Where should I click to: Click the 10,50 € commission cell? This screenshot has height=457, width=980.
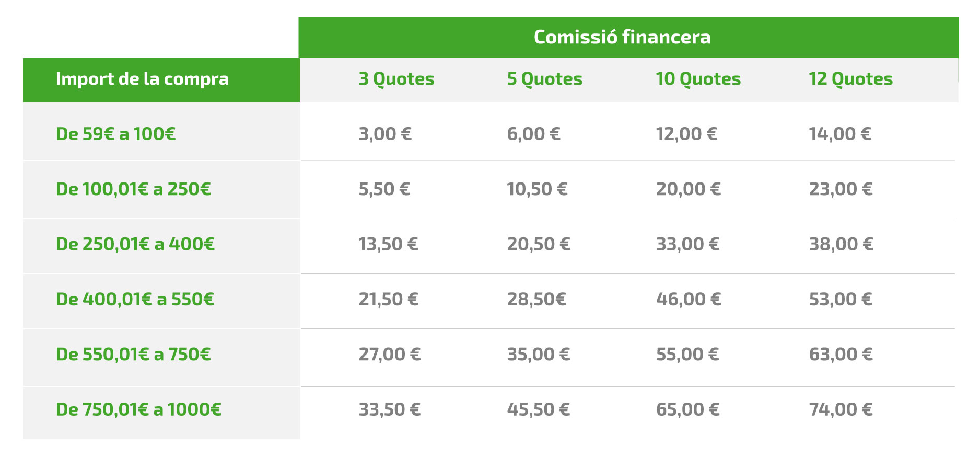pyautogui.click(x=537, y=189)
